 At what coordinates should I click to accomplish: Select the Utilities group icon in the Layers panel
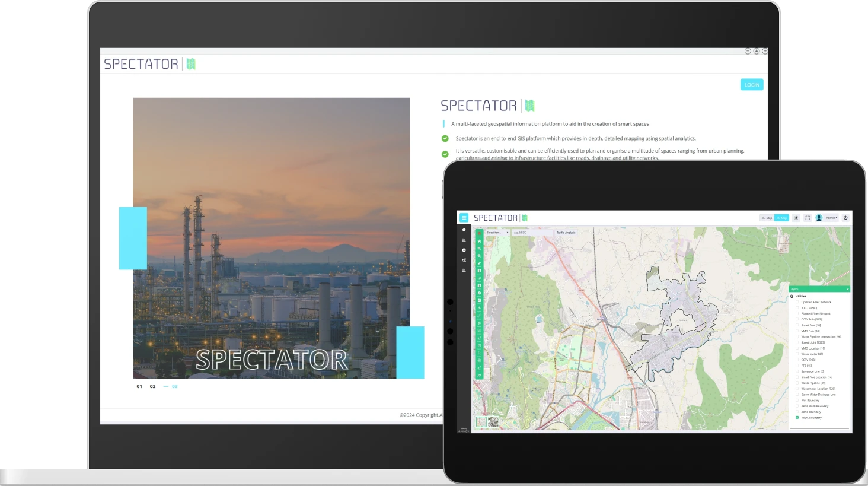tap(792, 296)
